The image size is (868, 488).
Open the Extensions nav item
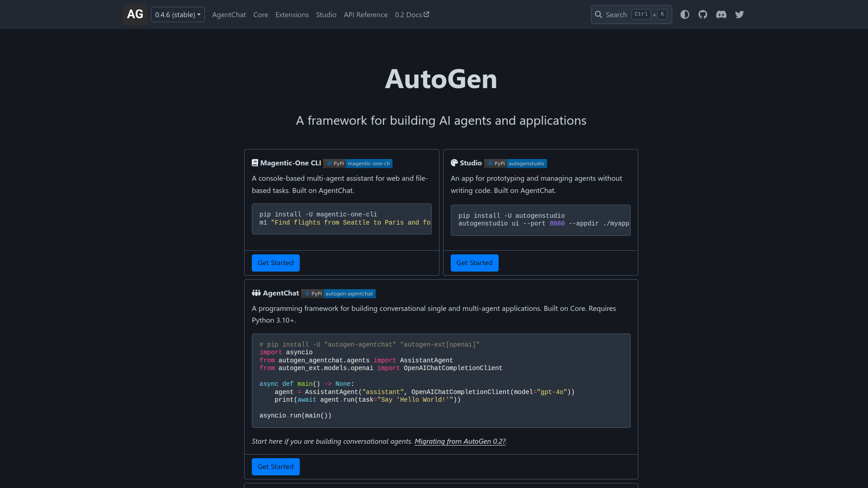pyautogui.click(x=292, y=14)
